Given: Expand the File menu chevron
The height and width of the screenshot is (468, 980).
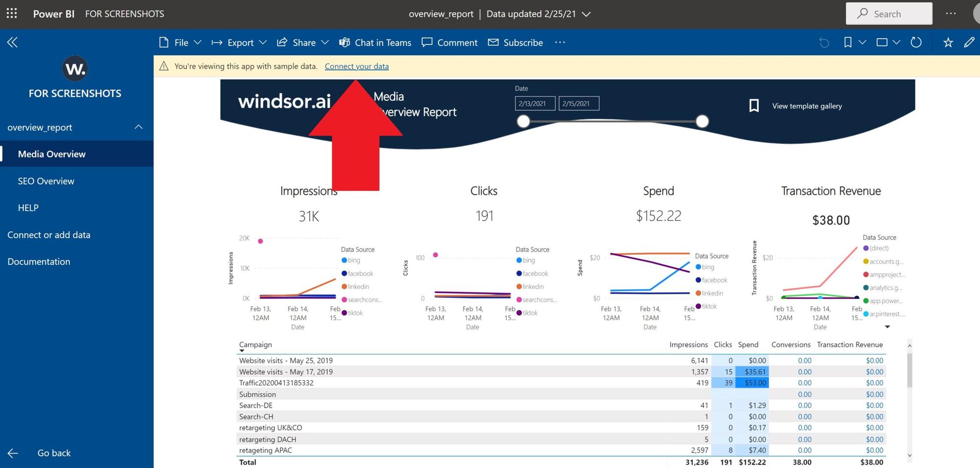Looking at the screenshot, I should (197, 43).
